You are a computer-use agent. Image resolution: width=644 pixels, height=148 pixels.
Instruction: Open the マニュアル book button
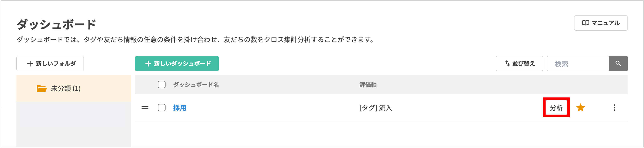601,23
